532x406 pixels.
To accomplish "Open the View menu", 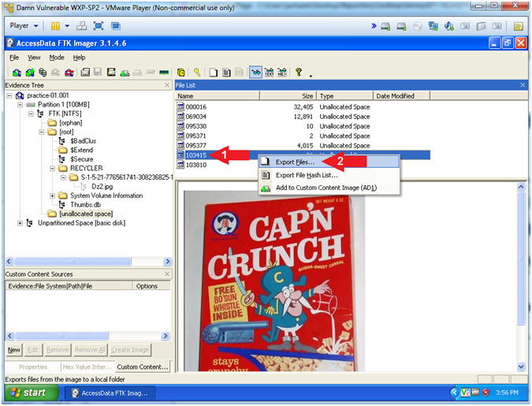I will coord(34,58).
